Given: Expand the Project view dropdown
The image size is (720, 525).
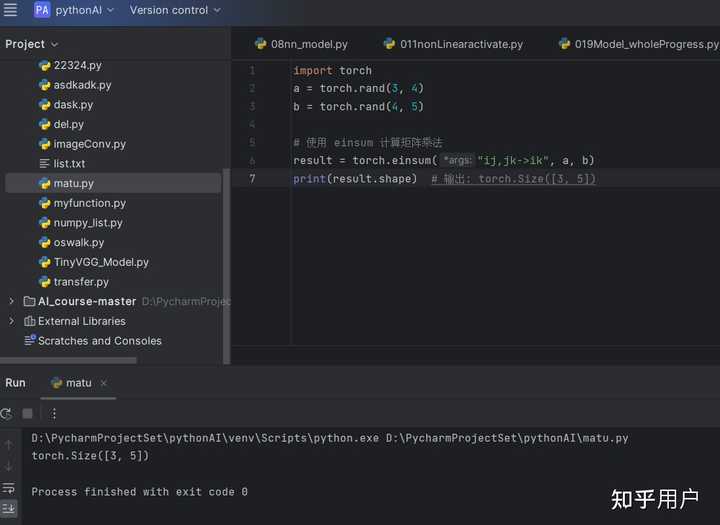Looking at the screenshot, I should click(x=31, y=44).
